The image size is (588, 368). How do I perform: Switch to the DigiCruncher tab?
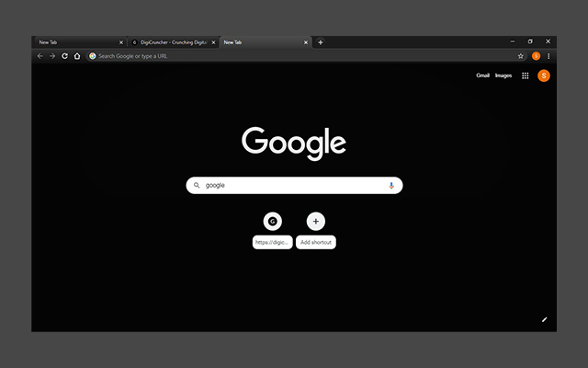[x=174, y=42]
